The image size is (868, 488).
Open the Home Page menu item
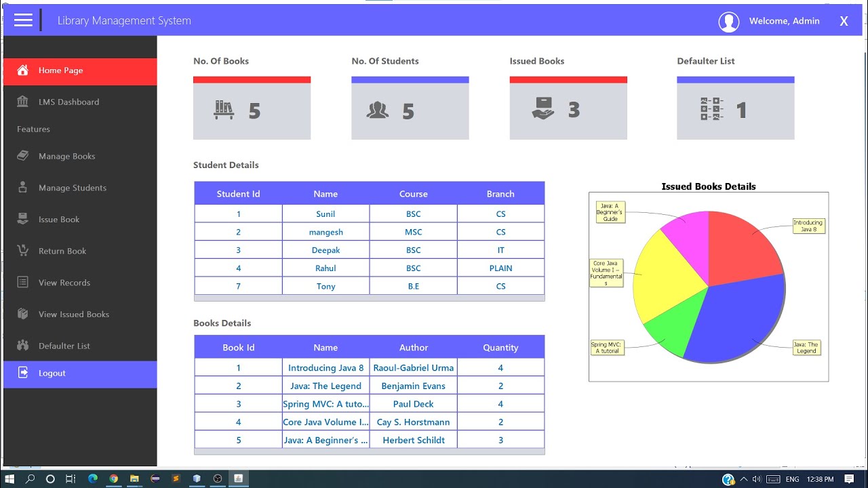(80, 70)
